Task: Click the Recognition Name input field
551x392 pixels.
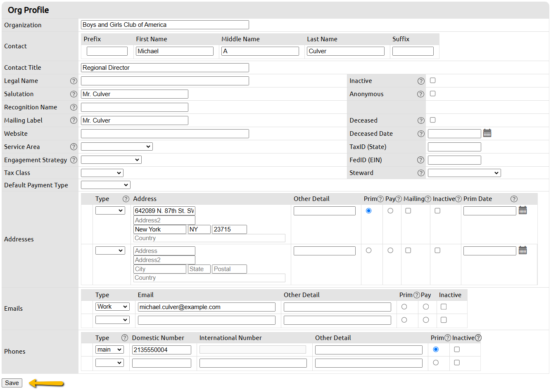Action: (135, 107)
